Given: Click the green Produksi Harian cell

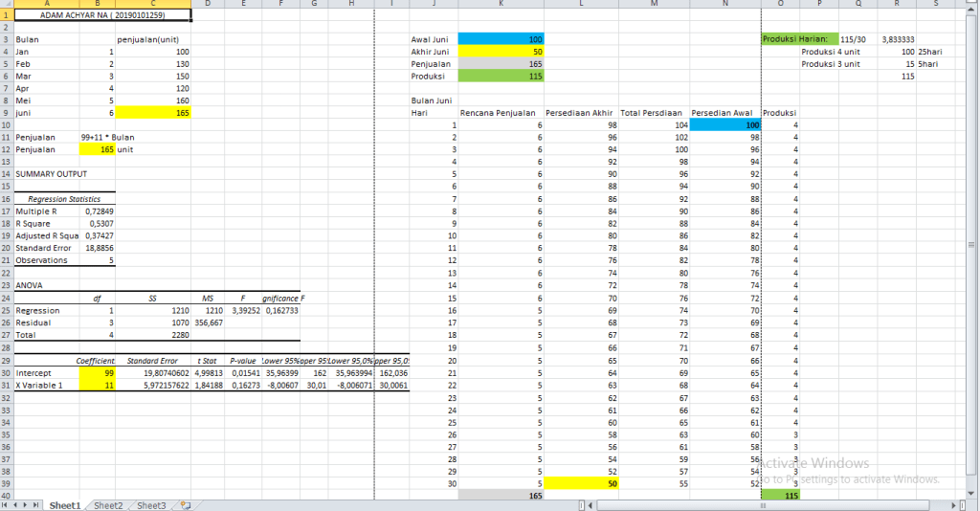Looking at the screenshot, I should [798, 39].
